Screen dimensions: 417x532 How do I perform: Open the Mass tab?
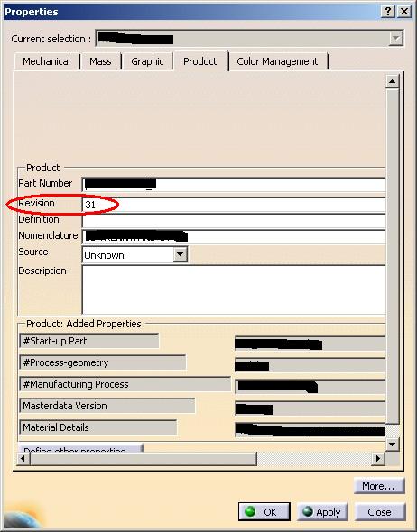click(100, 61)
